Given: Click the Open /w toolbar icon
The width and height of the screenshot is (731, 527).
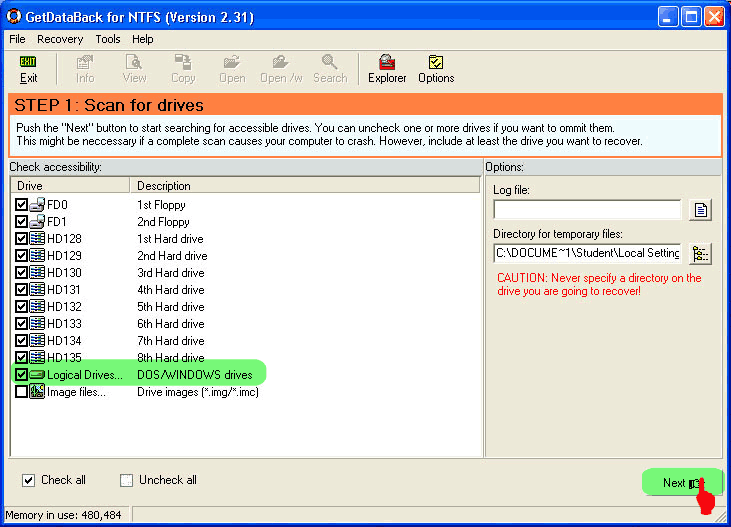Looking at the screenshot, I should (x=281, y=62).
